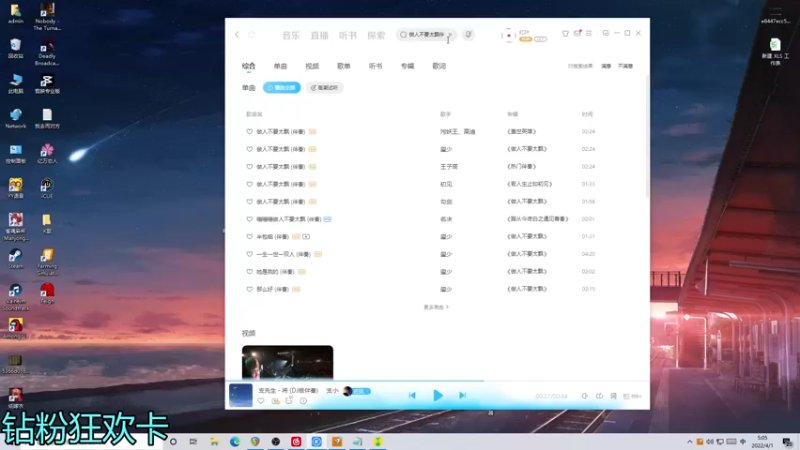800x450 pixels.
Task: Like the song 那么好 (伴奏)
Action: tap(249, 289)
